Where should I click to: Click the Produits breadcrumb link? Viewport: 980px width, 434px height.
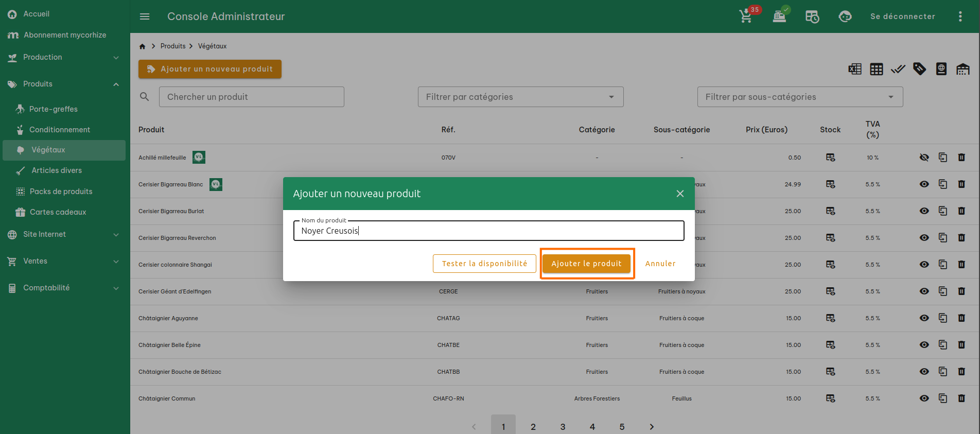(173, 46)
